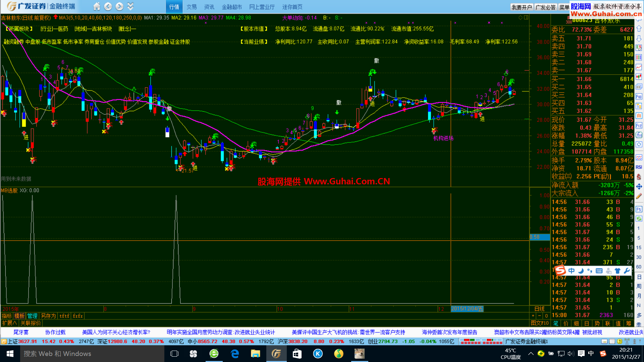Screen dimensions: 644x362
Task: Expand the double-chevron down menu in header
Action: coord(130,6)
